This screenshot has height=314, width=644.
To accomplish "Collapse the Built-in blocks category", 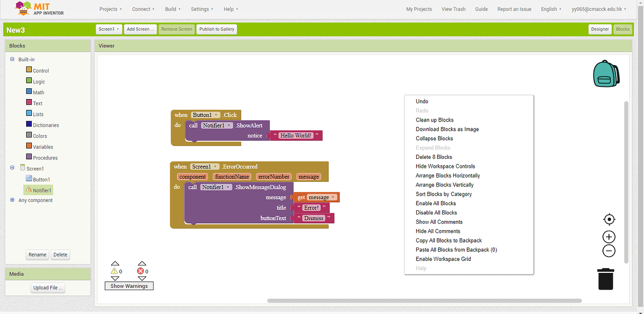I will (12, 59).
